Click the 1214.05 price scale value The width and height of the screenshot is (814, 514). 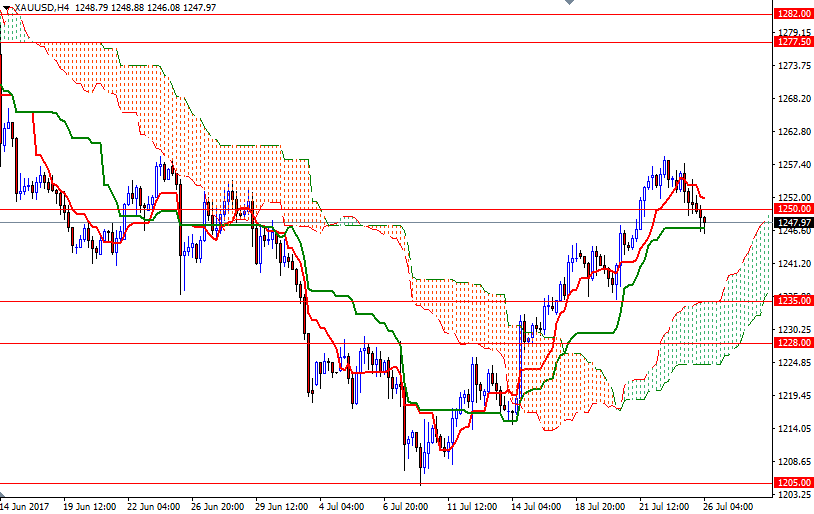click(794, 428)
